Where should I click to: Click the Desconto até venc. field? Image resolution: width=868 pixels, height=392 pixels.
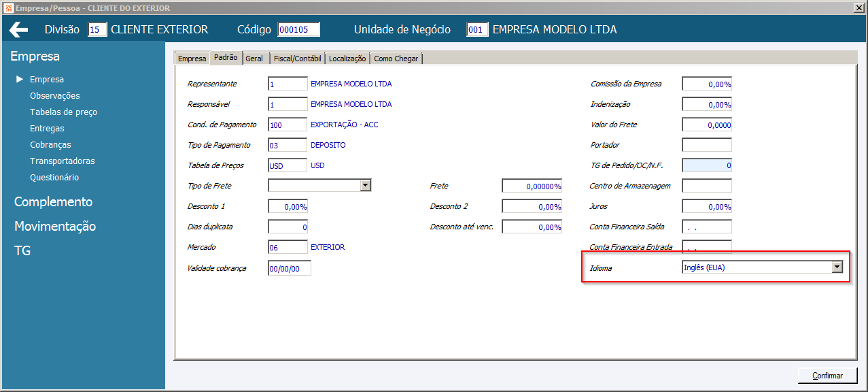click(532, 227)
